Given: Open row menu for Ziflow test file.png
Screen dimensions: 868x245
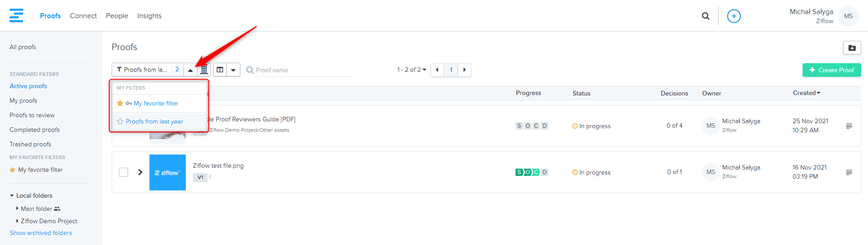Looking at the screenshot, I should [848, 172].
